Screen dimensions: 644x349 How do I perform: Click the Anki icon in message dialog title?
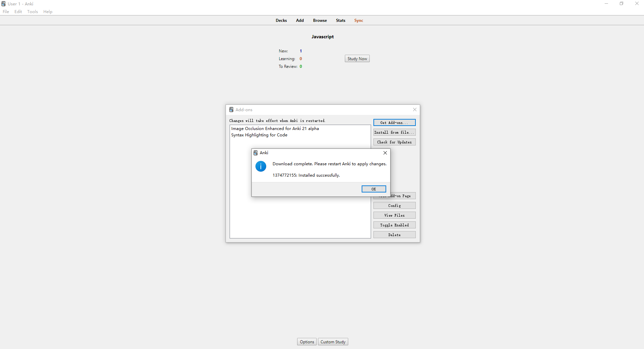coord(255,153)
